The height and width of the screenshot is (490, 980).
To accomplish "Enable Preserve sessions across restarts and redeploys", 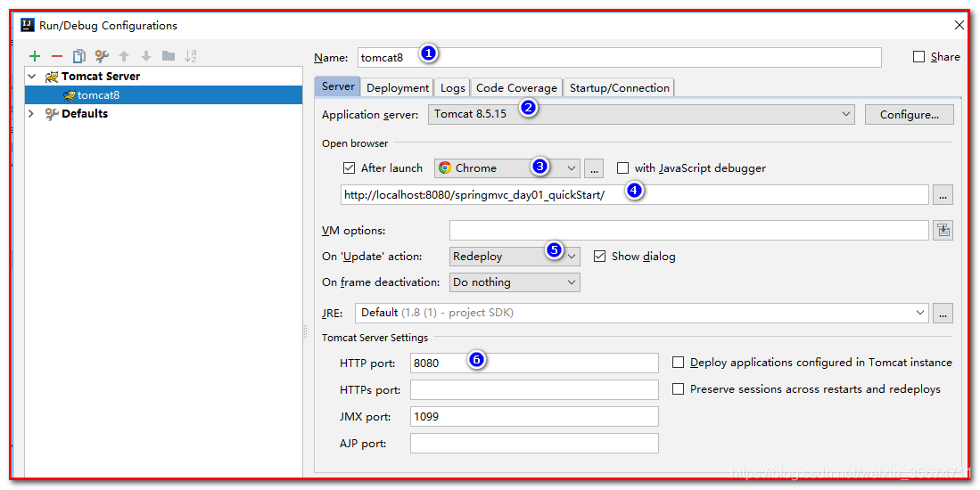I will click(678, 388).
